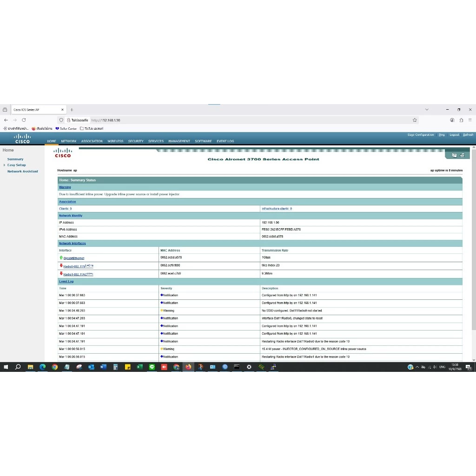The width and height of the screenshot is (476, 476).
Task: Click the Ping link
Action: [442, 135]
